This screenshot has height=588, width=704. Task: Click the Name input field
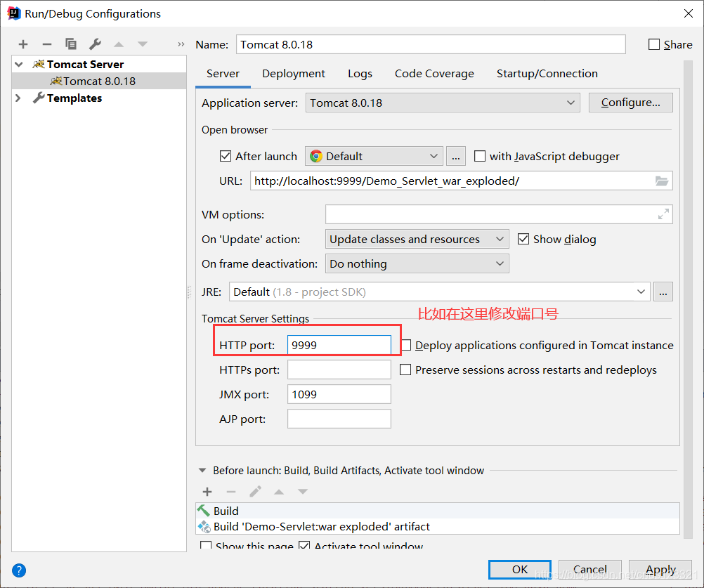(x=431, y=44)
